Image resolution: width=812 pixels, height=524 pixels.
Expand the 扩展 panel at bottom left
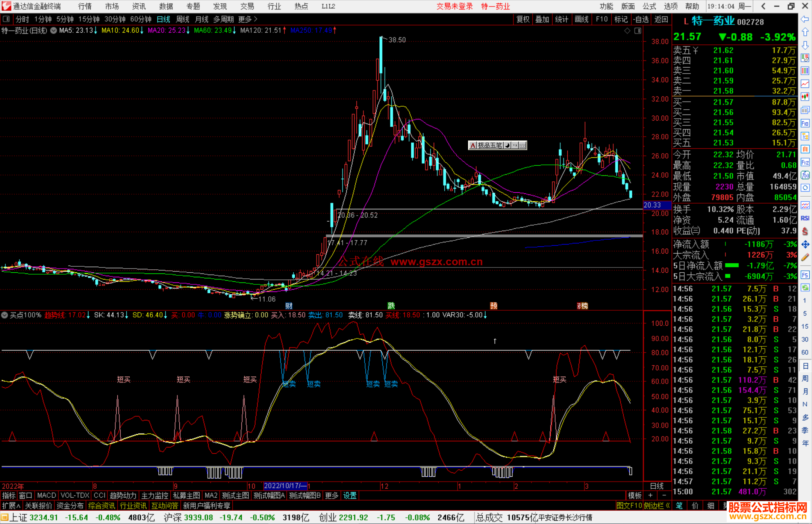tap(11, 506)
